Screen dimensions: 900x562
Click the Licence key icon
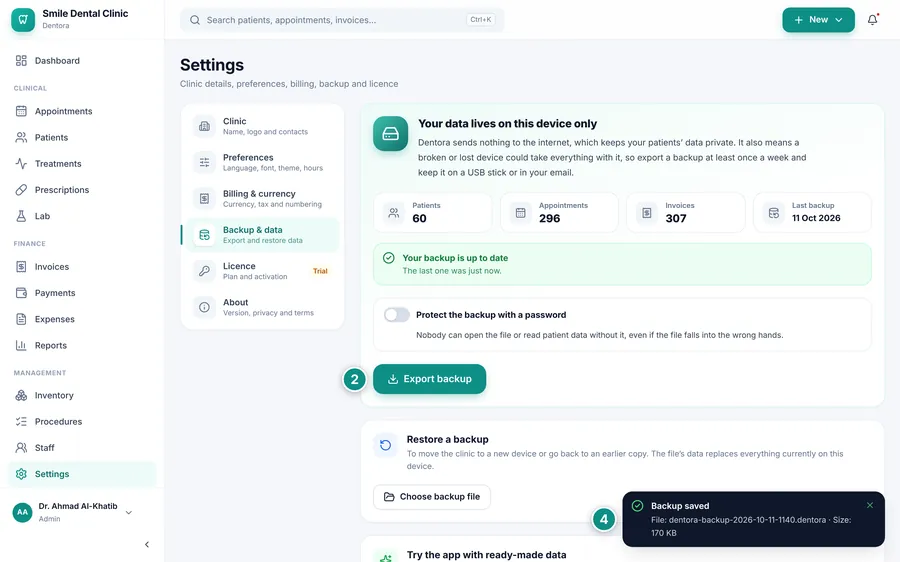204,271
